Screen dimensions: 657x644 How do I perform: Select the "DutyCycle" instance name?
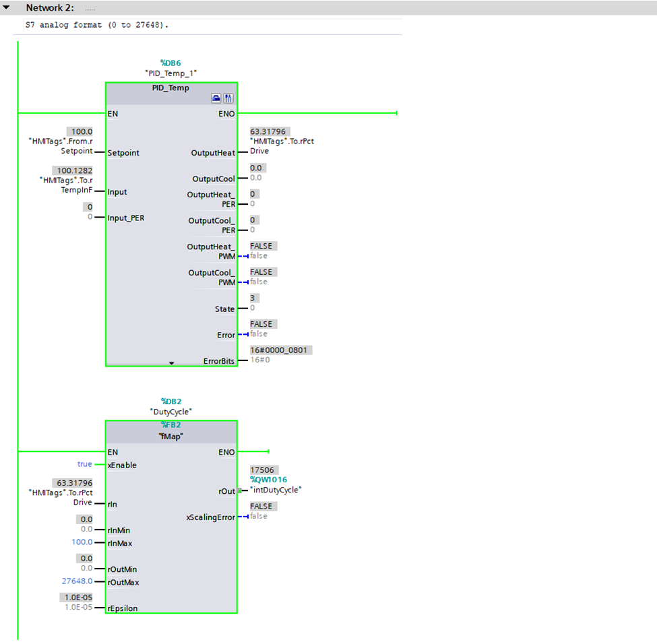pos(171,412)
